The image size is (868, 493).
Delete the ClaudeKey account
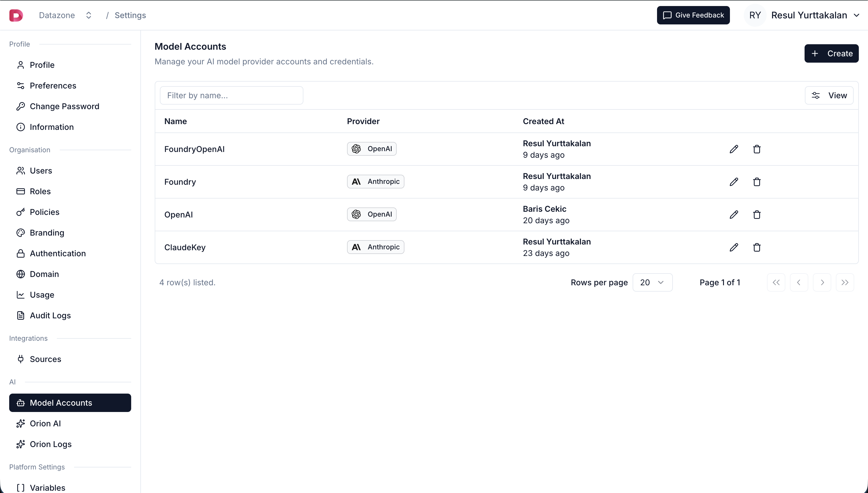[757, 247]
